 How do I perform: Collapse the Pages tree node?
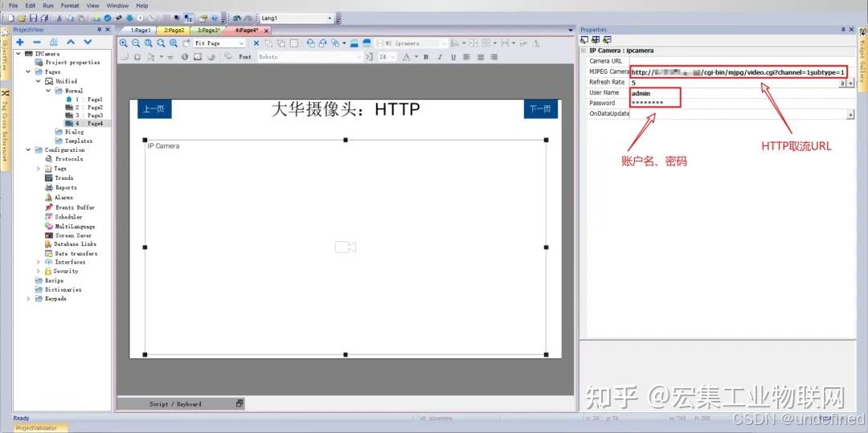pos(28,71)
